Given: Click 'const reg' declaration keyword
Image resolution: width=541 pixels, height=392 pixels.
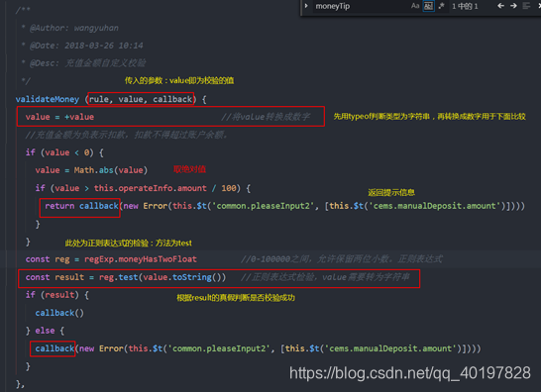Looking at the screenshot, I should point(48,259).
